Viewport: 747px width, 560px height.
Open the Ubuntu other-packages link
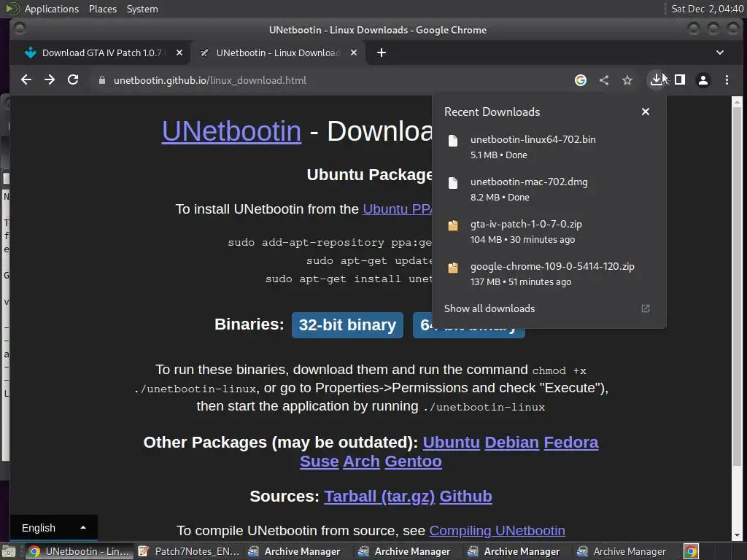(451, 443)
